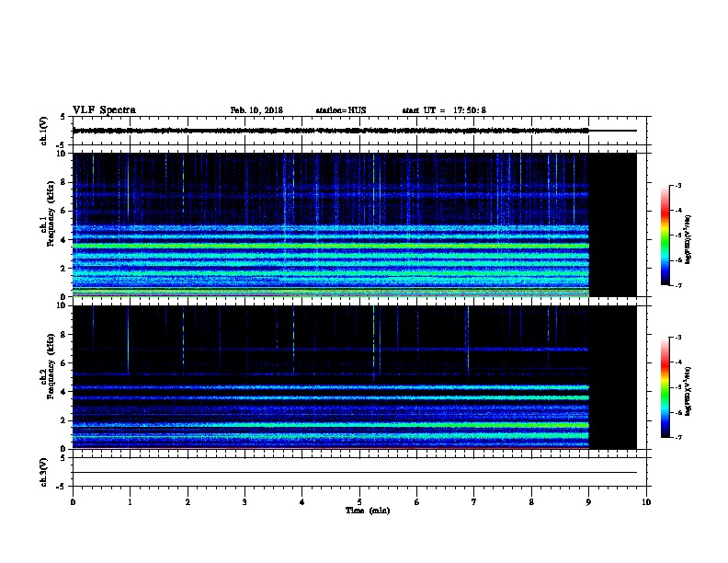Click the ch.2 spectrogram color scale bar
Viewport: 728px width, 563px height.
pos(665,387)
